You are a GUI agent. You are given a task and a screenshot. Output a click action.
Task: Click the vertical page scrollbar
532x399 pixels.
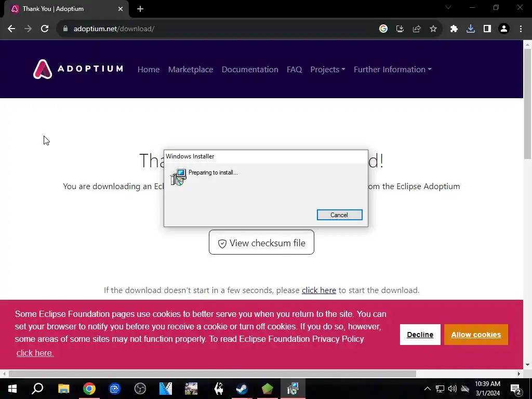(x=528, y=103)
